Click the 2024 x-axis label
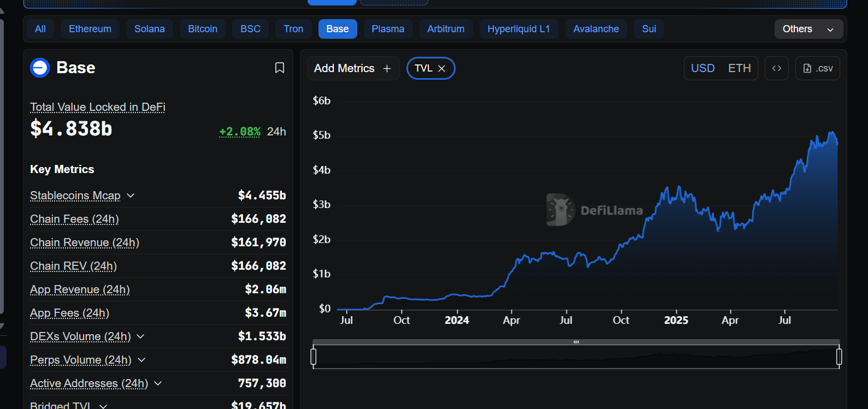Image resolution: width=868 pixels, height=409 pixels. [457, 321]
